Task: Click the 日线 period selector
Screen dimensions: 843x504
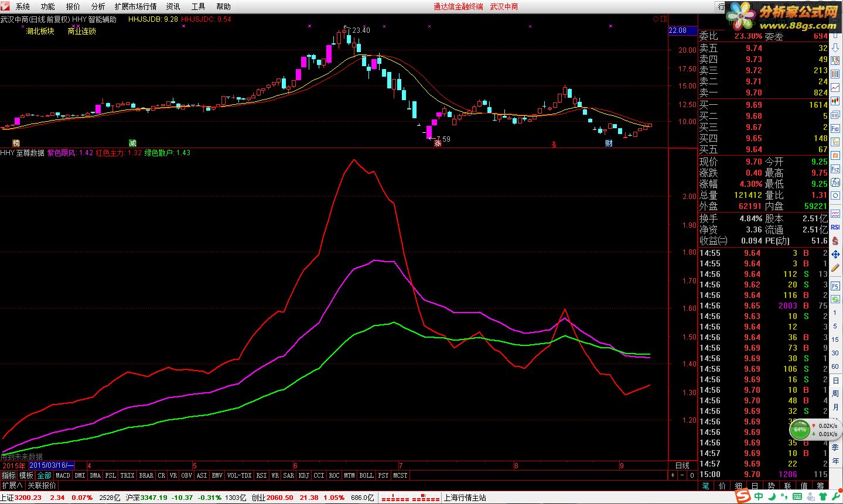Action: point(682,466)
